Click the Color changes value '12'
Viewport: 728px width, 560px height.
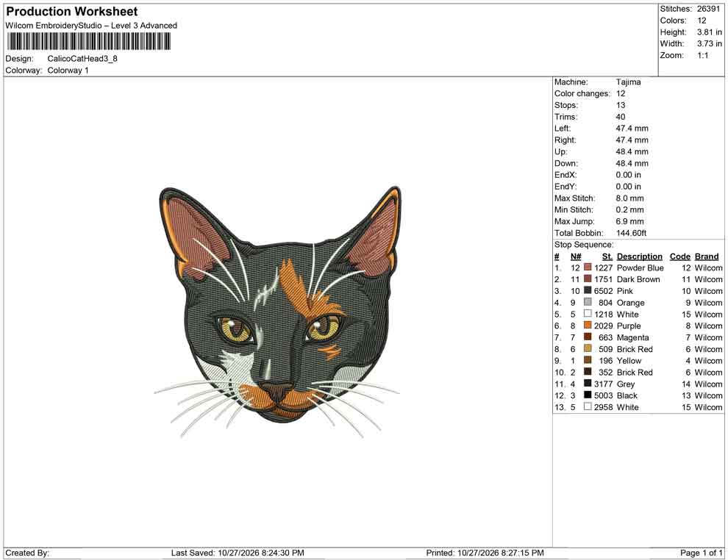point(621,94)
